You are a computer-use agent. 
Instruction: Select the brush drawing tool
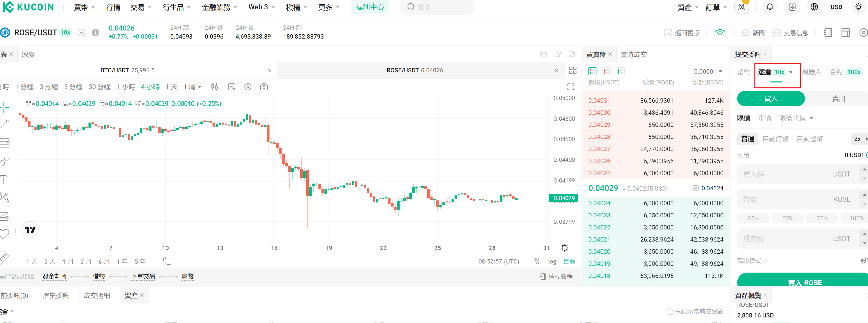coord(5,161)
